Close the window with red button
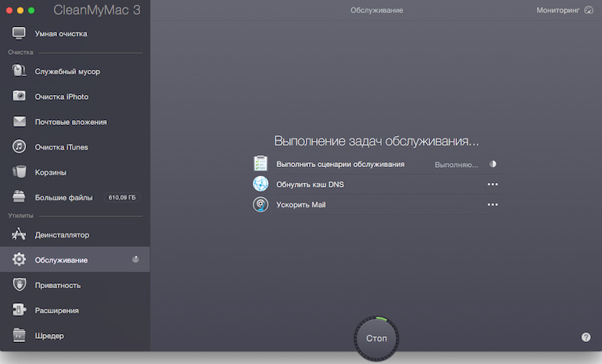 tap(10, 10)
